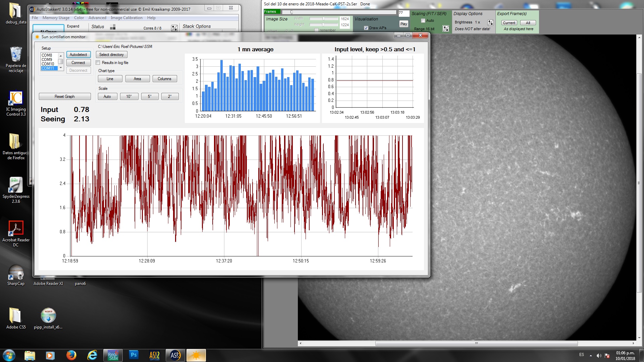
Task: Toggle Results in log file checkbox
Action: 98,63
